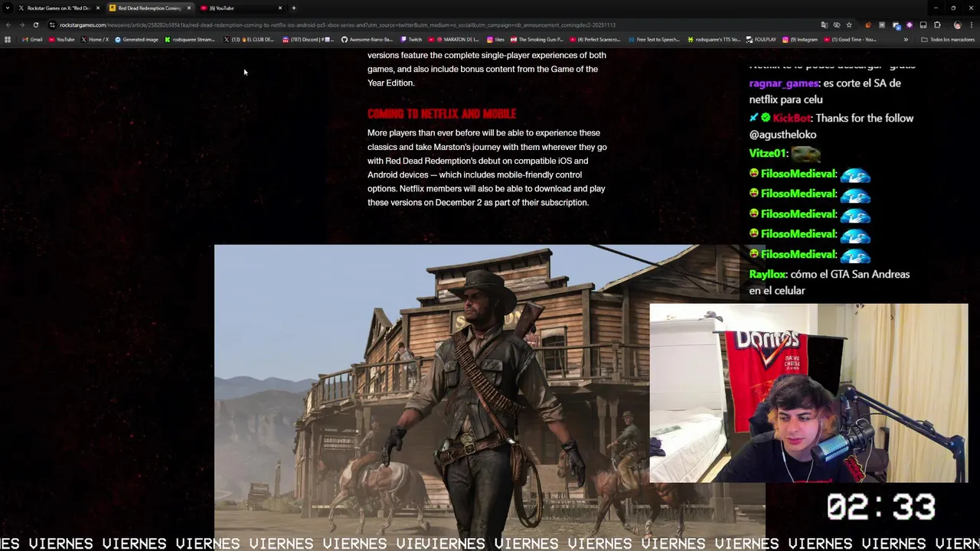Click the KickBot name in chat
980x551 pixels.
791,118
